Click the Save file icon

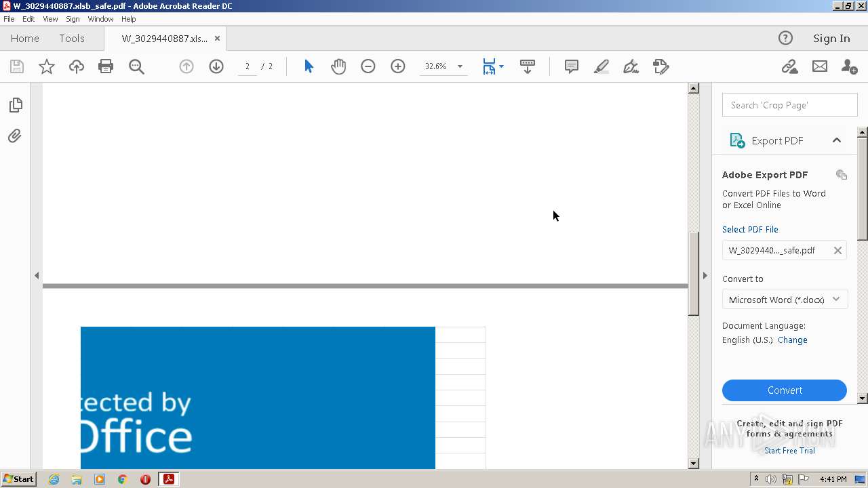tap(17, 66)
